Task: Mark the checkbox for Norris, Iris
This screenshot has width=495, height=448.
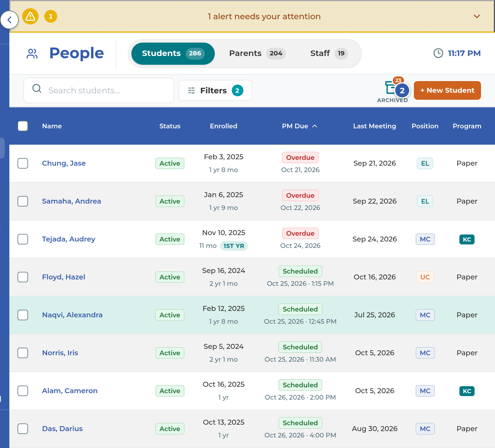Action: tap(23, 353)
